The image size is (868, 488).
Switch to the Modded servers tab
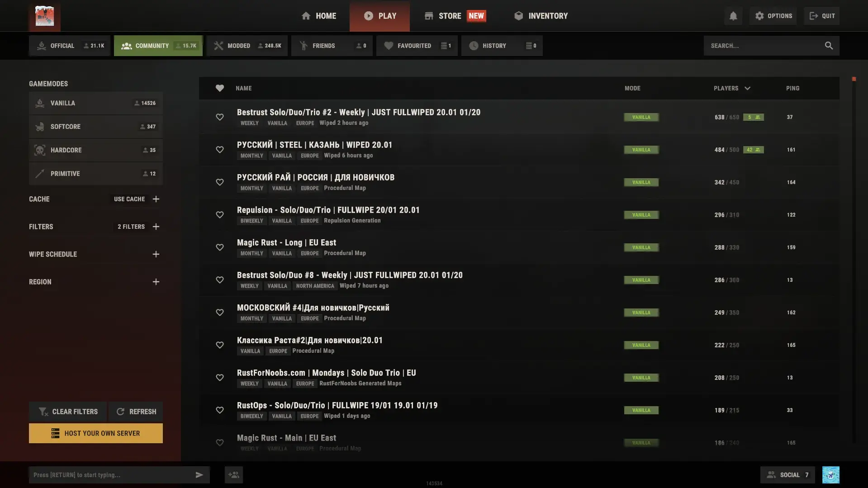[247, 46]
